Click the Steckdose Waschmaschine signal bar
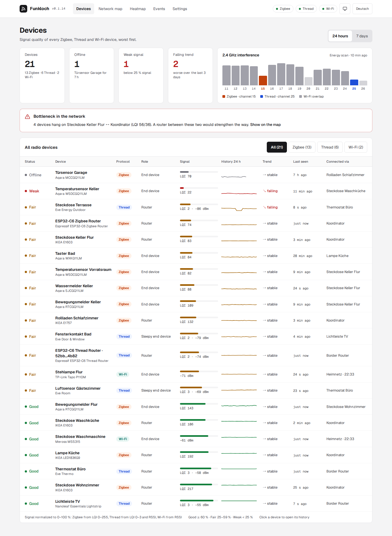This screenshot has height=536, width=392. (x=199, y=436)
